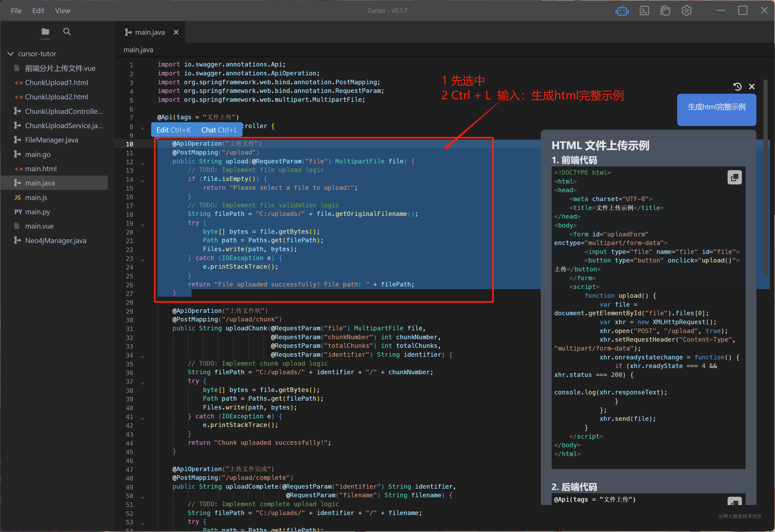The width and height of the screenshot is (775, 532).
Task: Click the Edit Ctrl+K button
Action: tap(174, 130)
